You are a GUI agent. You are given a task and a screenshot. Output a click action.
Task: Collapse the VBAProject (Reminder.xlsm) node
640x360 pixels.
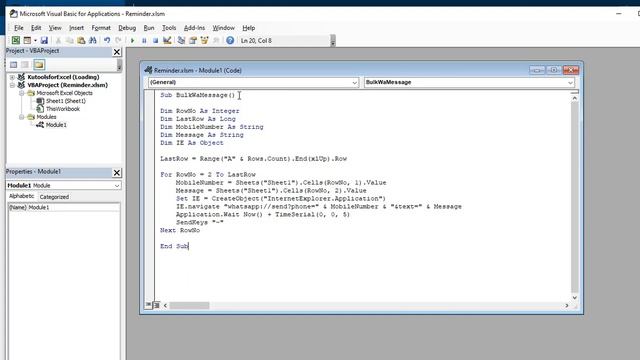12,85
